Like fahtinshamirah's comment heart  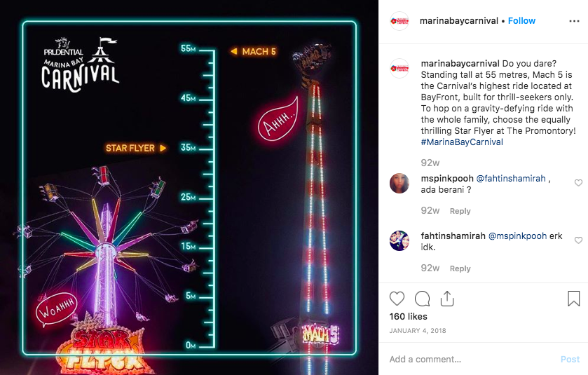click(578, 240)
